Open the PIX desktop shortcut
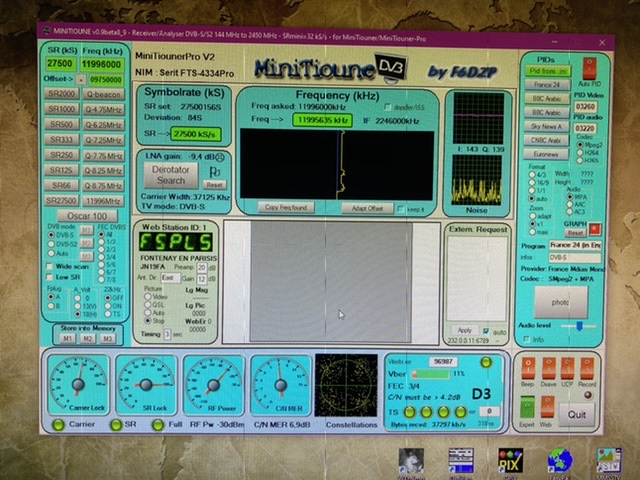The width and height of the screenshot is (640, 480). tap(510, 461)
